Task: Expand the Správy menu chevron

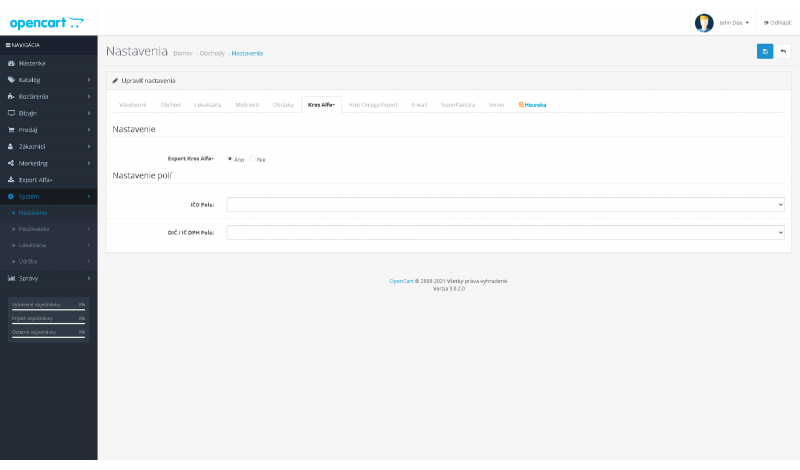Action: coord(89,278)
